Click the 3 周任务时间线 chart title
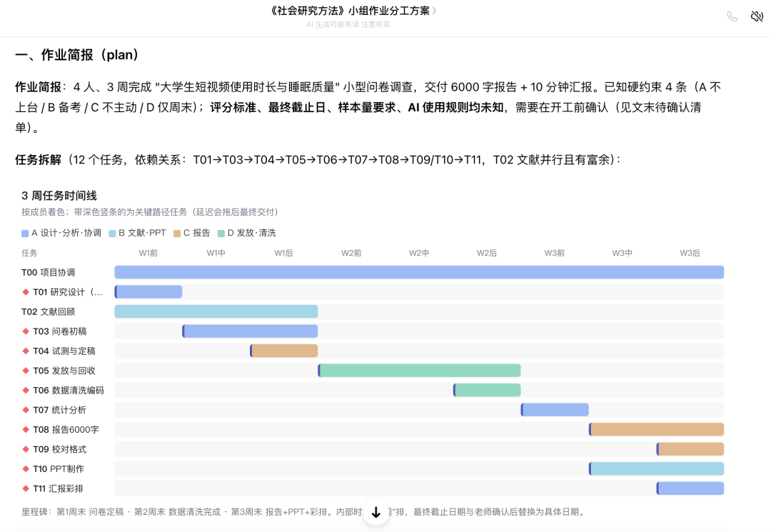The image size is (771, 532). point(59,196)
